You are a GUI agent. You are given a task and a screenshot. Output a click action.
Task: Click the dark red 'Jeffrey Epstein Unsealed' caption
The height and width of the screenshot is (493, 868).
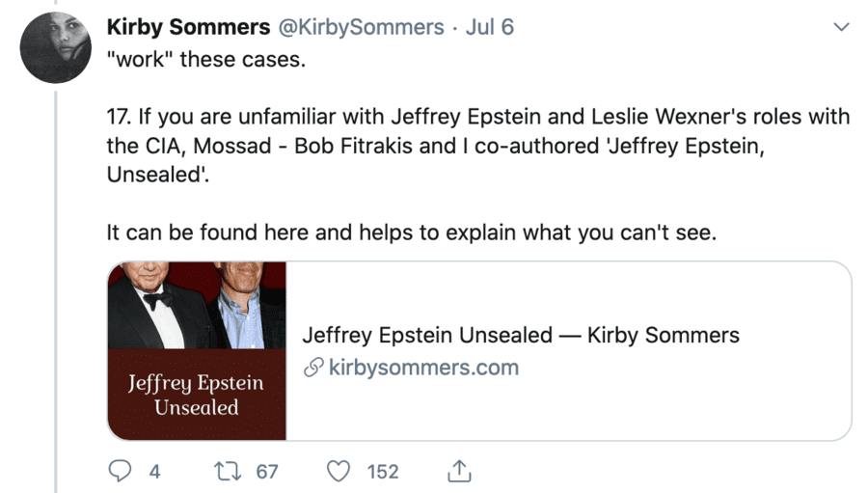[197, 395]
